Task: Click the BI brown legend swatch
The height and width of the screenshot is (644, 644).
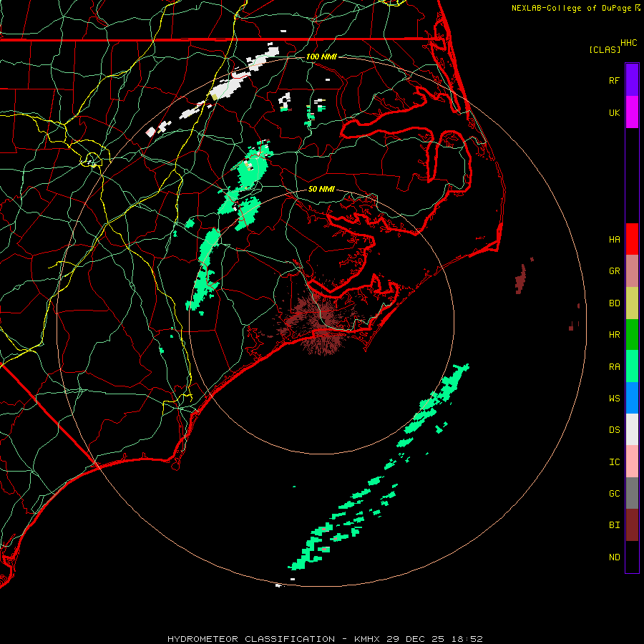Action: (632, 525)
